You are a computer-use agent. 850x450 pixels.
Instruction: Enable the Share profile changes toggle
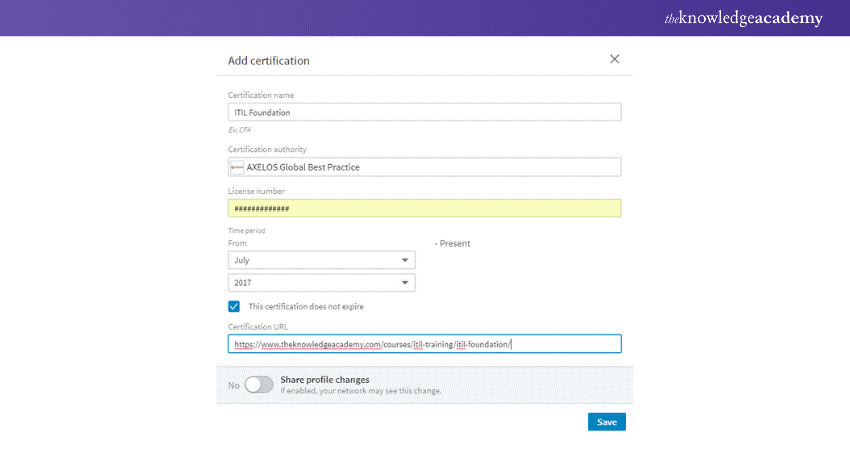click(258, 385)
